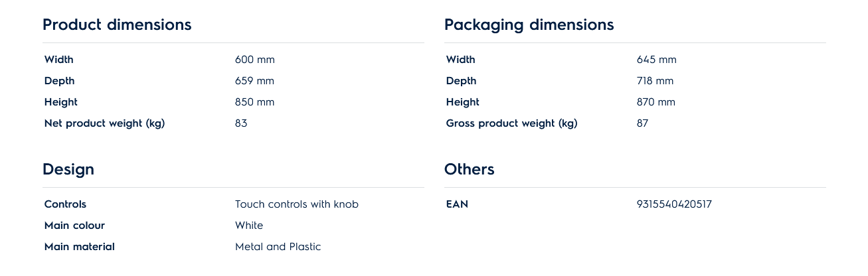868x276 pixels.
Task: Select the EAN number 9315540420517
Action: (674, 204)
